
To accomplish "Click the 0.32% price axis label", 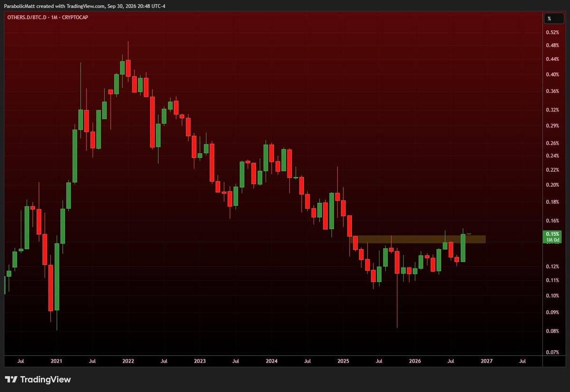I will point(552,110).
